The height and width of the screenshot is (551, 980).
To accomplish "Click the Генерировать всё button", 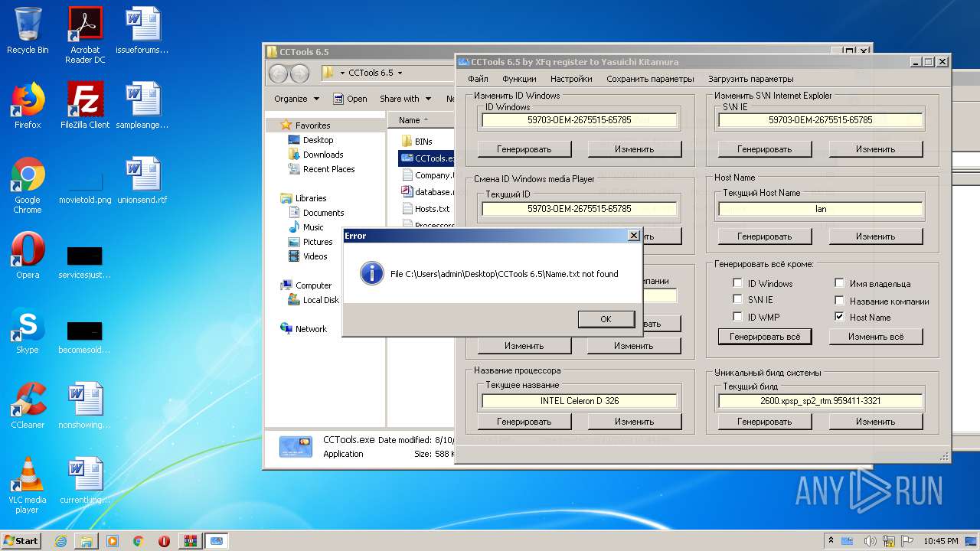I will click(765, 337).
